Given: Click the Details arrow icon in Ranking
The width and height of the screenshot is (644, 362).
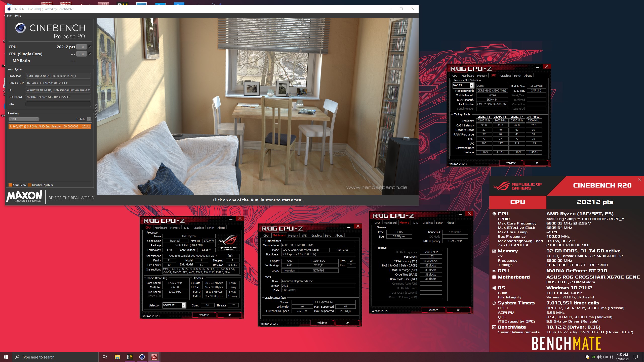Looking at the screenshot, I should tap(89, 119).
